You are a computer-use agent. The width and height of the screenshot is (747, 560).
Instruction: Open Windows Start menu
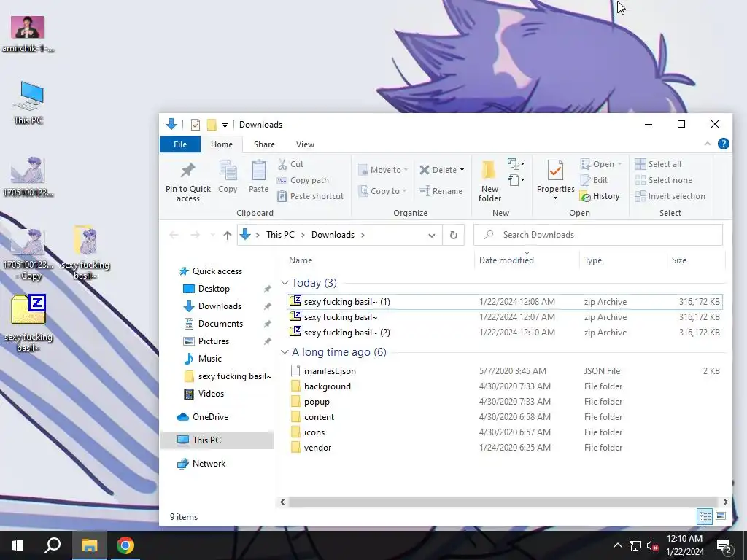[18, 545]
